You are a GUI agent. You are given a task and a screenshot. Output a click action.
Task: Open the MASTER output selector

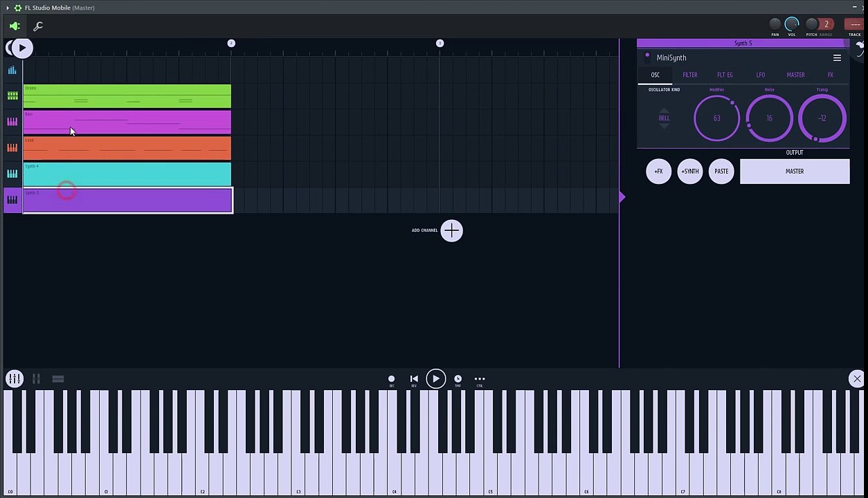[x=795, y=172]
